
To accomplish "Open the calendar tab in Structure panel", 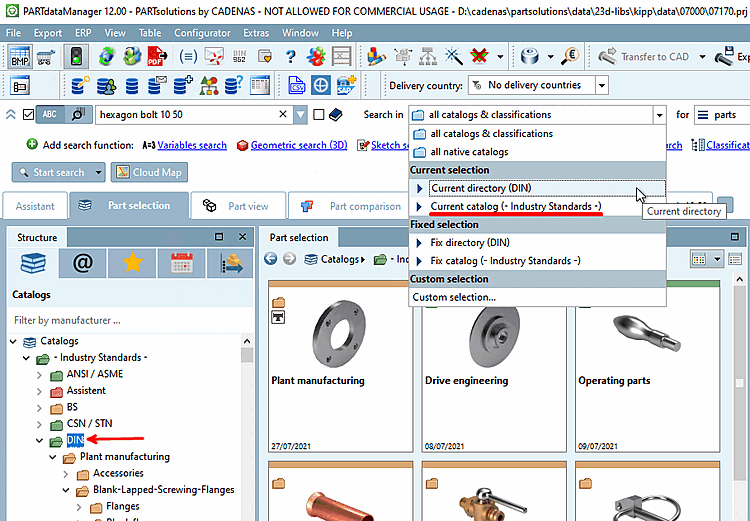I will pos(182,263).
